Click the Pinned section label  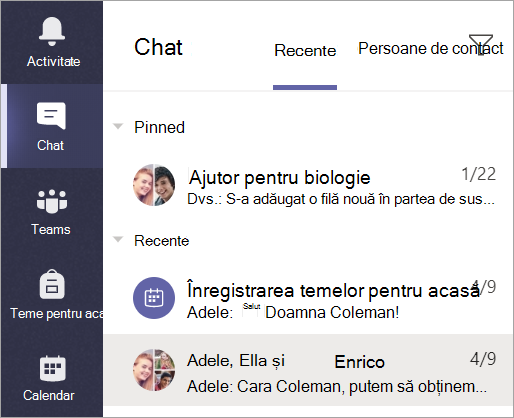159,127
